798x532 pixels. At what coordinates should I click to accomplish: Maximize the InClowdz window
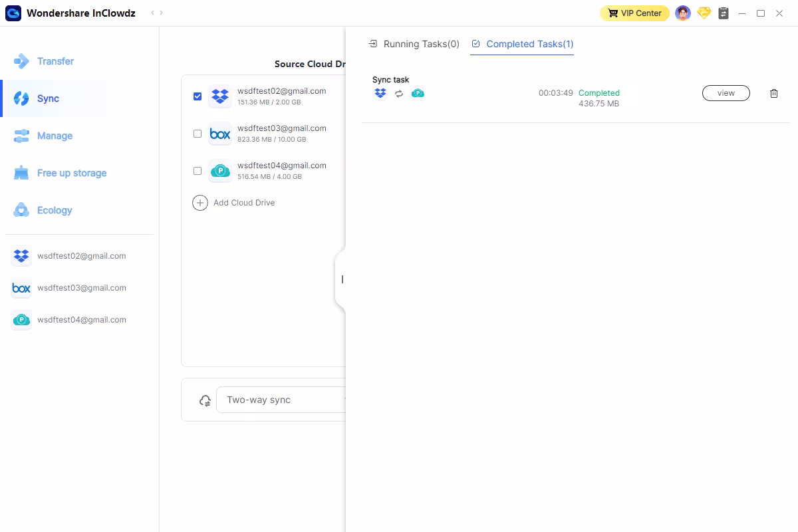(761, 13)
